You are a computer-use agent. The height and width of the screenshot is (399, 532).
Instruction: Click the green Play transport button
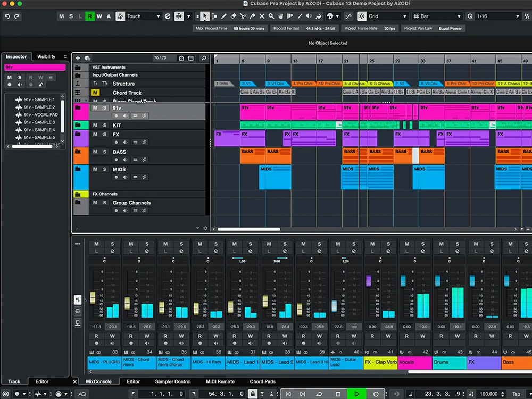[x=356, y=394]
